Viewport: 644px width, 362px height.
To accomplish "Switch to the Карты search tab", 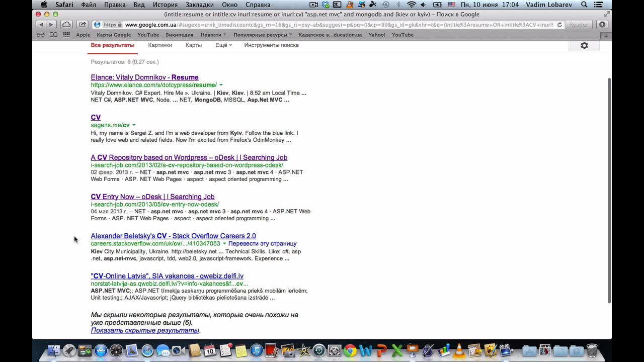I will point(194,45).
